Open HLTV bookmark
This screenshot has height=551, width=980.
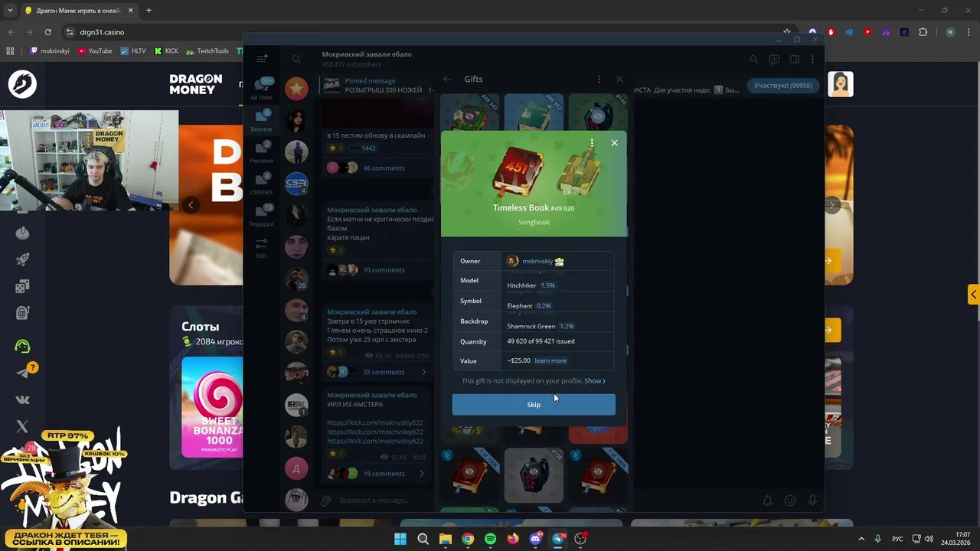[x=133, y=51]
